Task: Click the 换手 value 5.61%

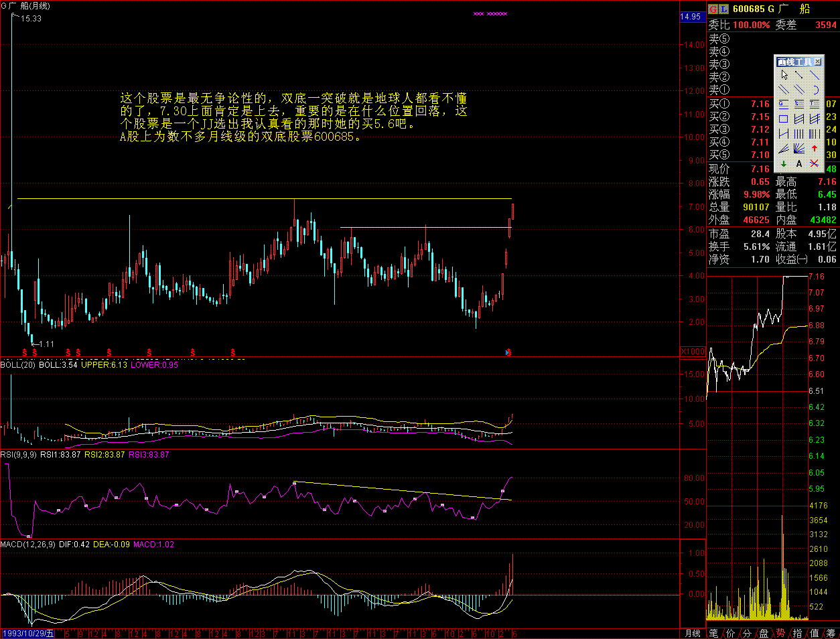Action: point(757,246)
